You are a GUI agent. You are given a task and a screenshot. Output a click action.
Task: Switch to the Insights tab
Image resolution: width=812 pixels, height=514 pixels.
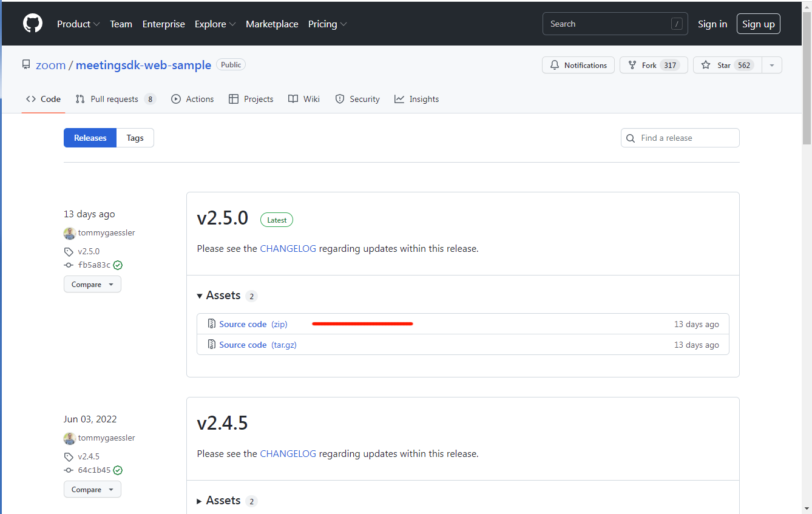pos(416,99)
